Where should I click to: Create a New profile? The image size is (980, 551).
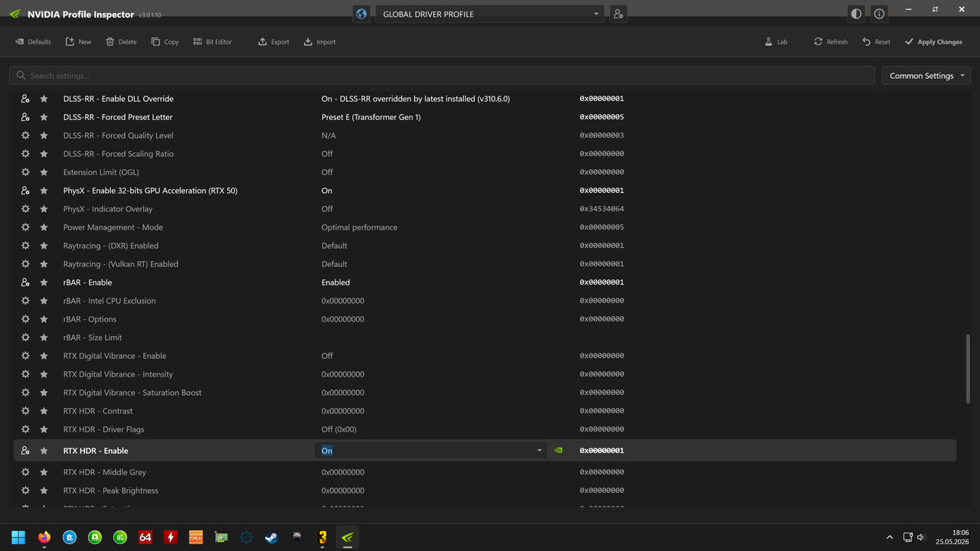78,42
